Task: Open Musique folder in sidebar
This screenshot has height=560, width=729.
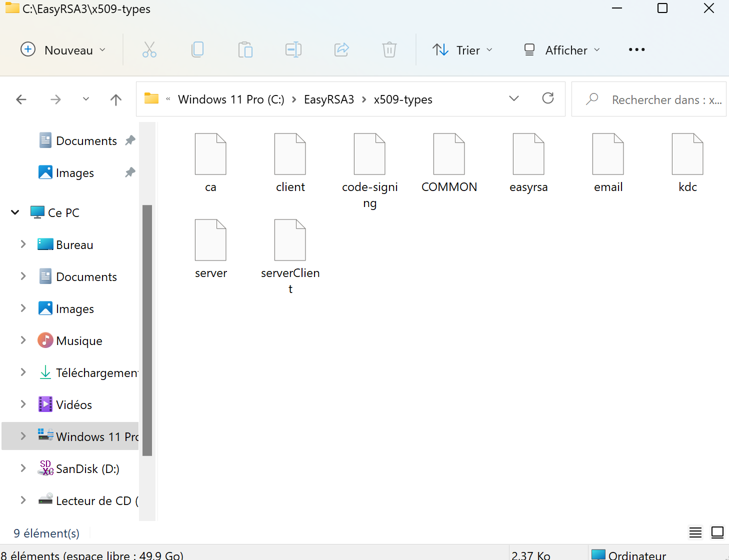Action: coord(70,340)
